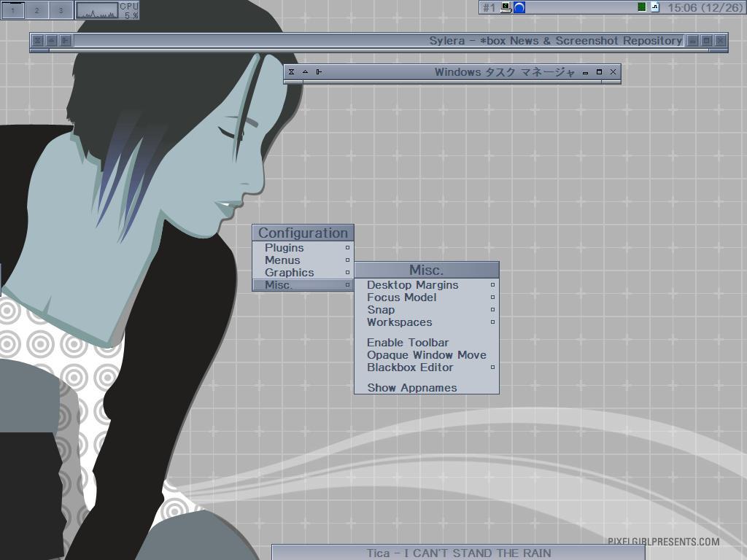Expand the Menus submenu
Screen dimensions: 747x560
pyautogui.click(x=303, y=260)
